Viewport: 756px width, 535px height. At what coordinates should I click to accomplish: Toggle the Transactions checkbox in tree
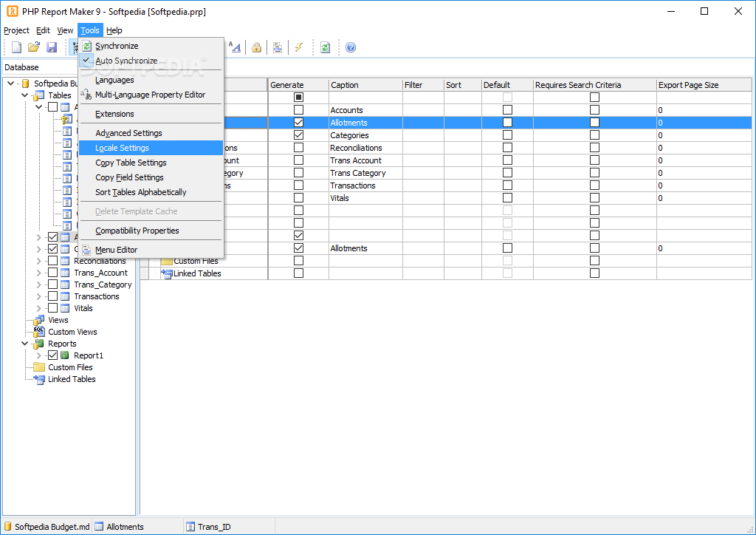52,296
